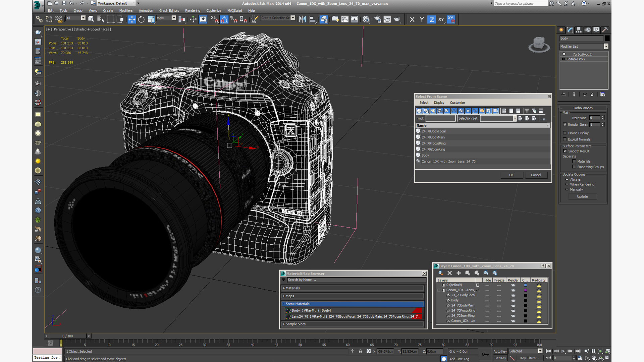The image size is (644, 362).
Task: Expand the Maps section in Material Browser
Action: pyautogui.click(x=353, y=296)
